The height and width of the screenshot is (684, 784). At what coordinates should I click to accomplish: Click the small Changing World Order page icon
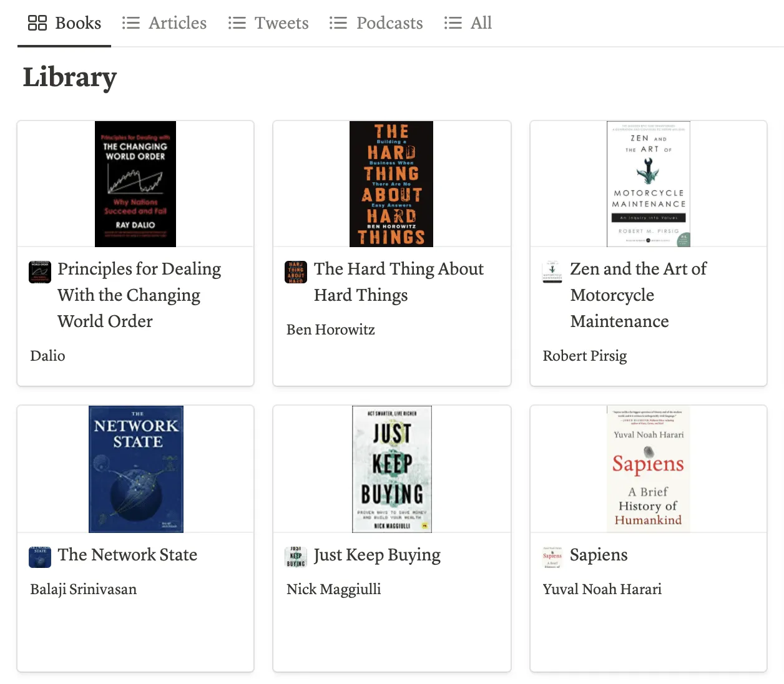tap(40, 272)
